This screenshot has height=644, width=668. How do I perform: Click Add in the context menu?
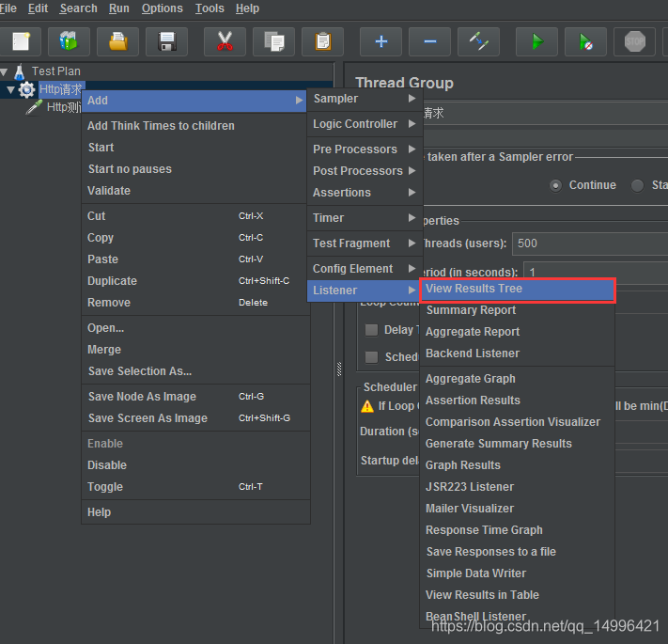(x=194, y=101)
